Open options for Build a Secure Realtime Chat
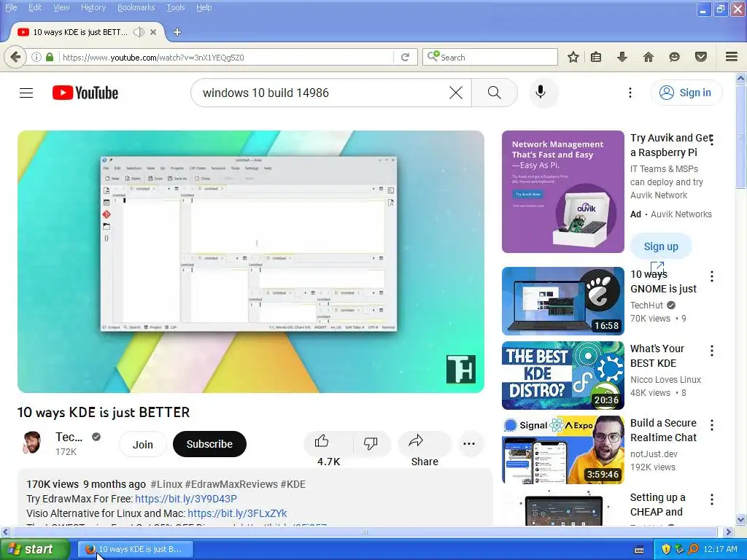Screen dimensions: 747x560 point(711,425)
